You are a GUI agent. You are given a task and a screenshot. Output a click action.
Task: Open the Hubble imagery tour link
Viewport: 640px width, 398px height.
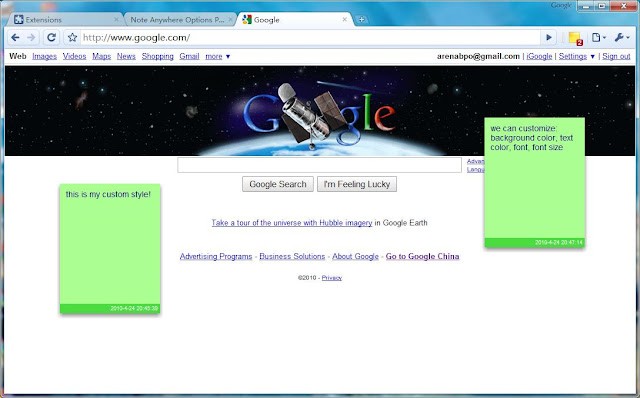[291, 223]
